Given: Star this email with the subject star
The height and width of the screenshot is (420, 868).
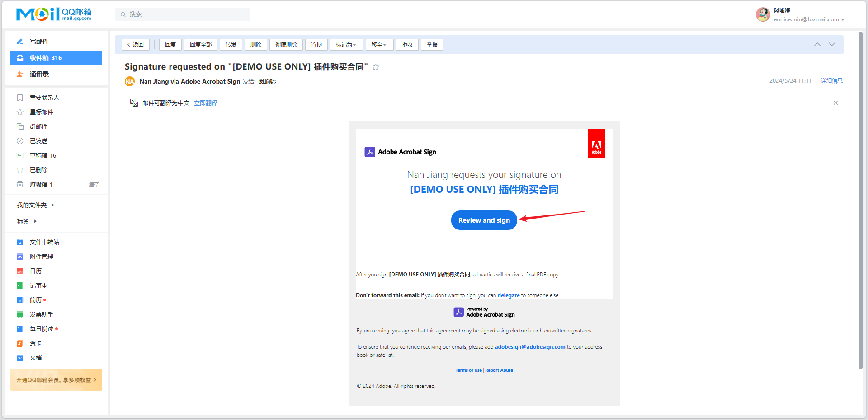Looking at the screenshot, I should pyautogui.click(x=376, y=67).
